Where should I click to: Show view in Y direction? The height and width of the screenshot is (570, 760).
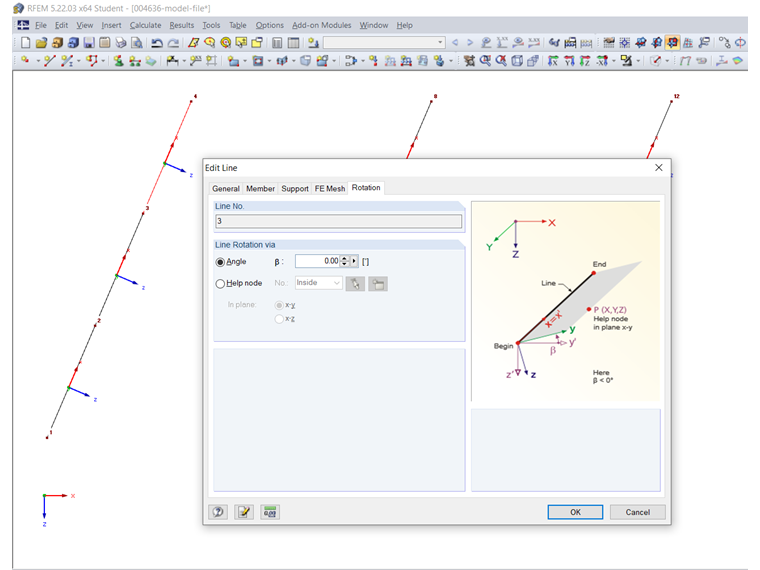tap(569, 61)
